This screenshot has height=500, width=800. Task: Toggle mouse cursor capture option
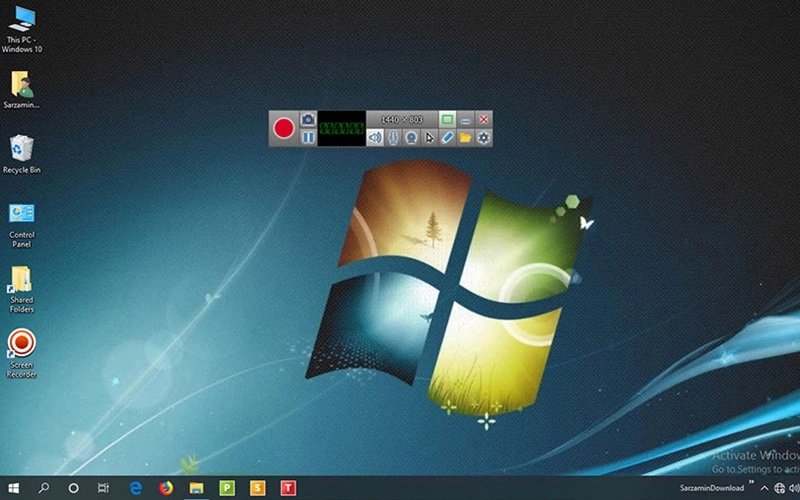pos(429,137)
